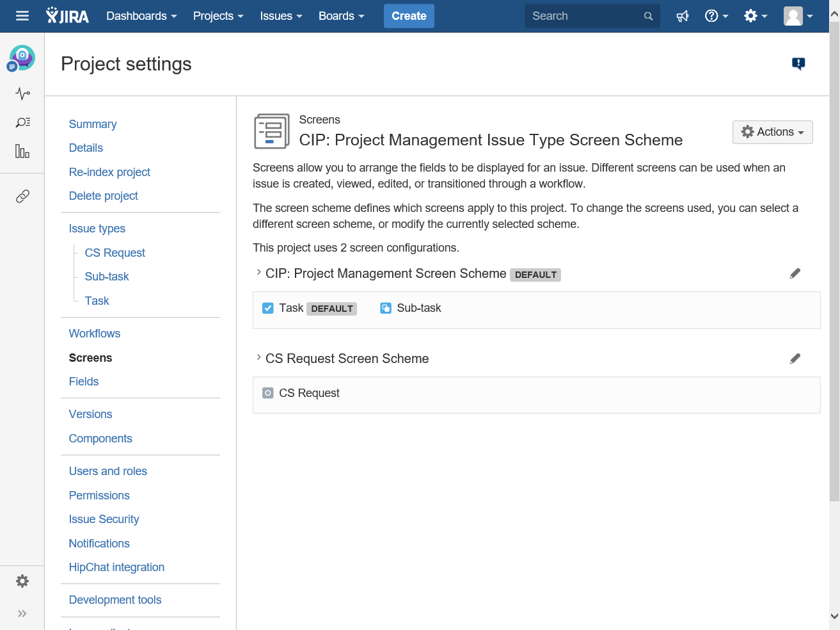Open project settings gear in sidebar
Screen dimensions: 840x630
[22, 581]
